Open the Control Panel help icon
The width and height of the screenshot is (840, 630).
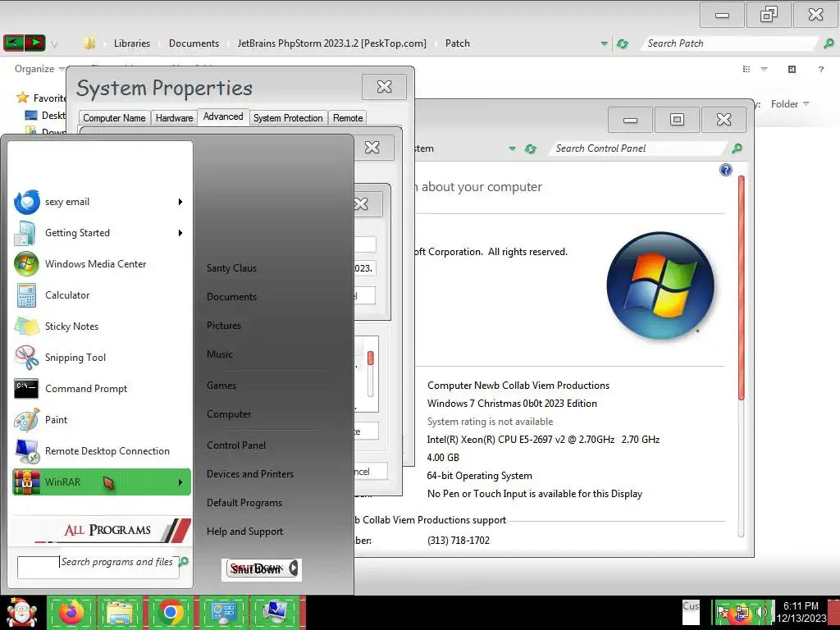coord(725,170)
